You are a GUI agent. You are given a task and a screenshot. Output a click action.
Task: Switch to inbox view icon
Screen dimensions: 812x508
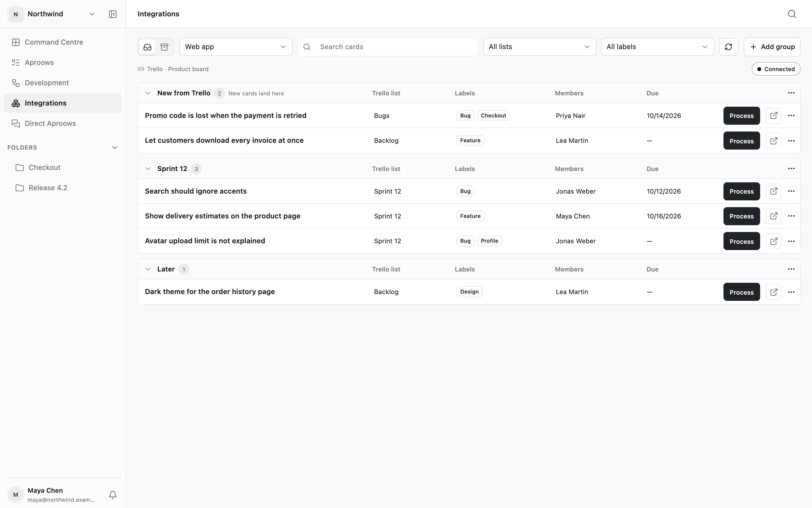pyautogui.click(x=148, y=47)
